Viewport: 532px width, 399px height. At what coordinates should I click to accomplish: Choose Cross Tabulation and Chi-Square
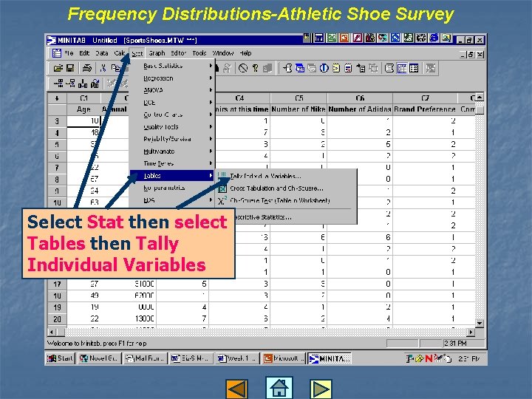[286, 188]
